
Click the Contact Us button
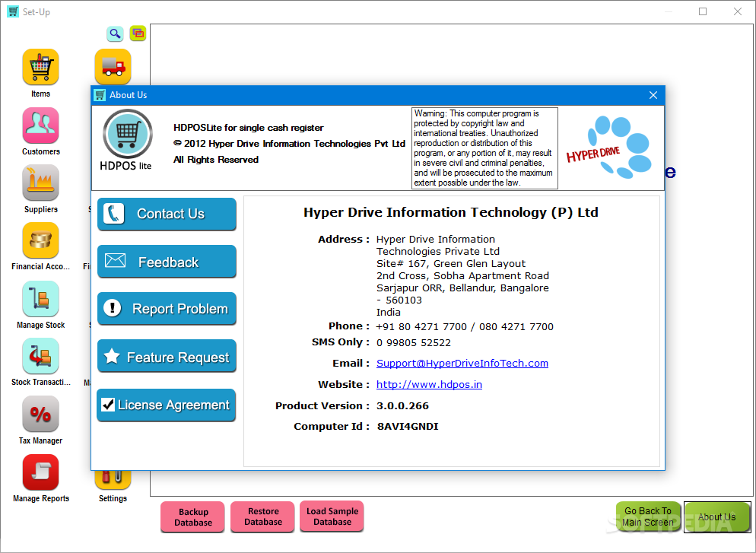click(167, 214)
